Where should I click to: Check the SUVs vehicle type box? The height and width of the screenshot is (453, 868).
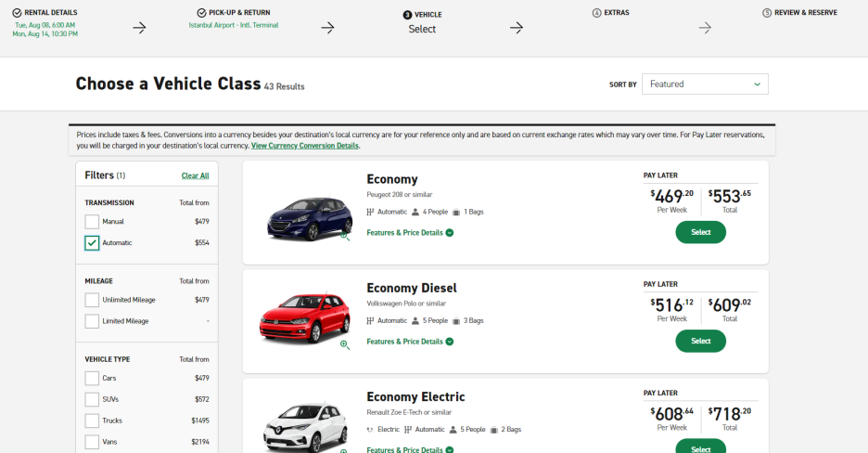pos(92,399)
